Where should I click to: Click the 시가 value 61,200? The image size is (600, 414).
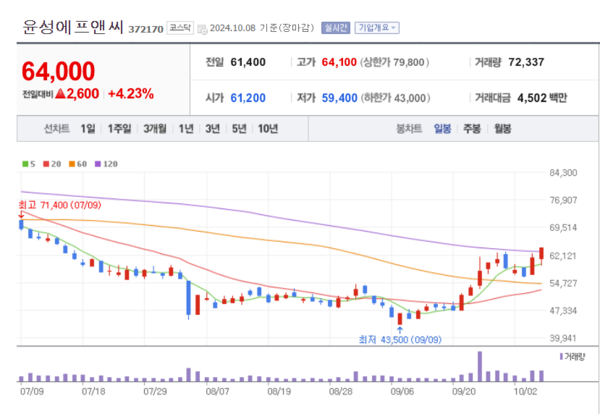click(x=248, y=98)
